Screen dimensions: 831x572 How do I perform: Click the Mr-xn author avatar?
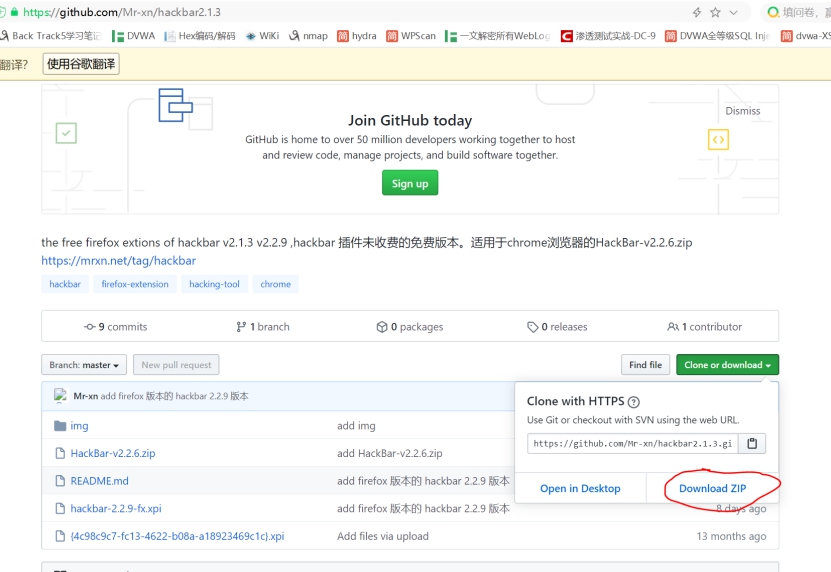coord(60,395)
